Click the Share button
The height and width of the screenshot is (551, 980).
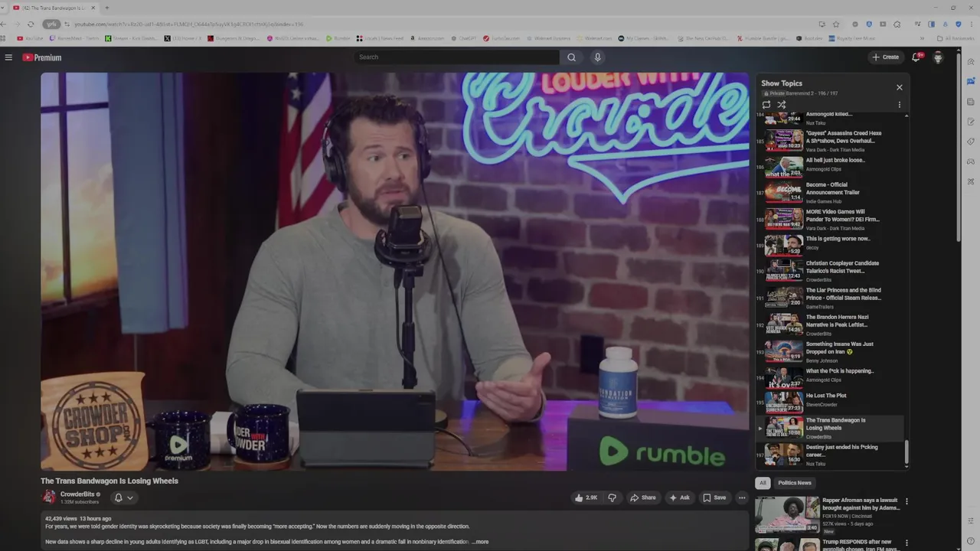tap(643, 497)
